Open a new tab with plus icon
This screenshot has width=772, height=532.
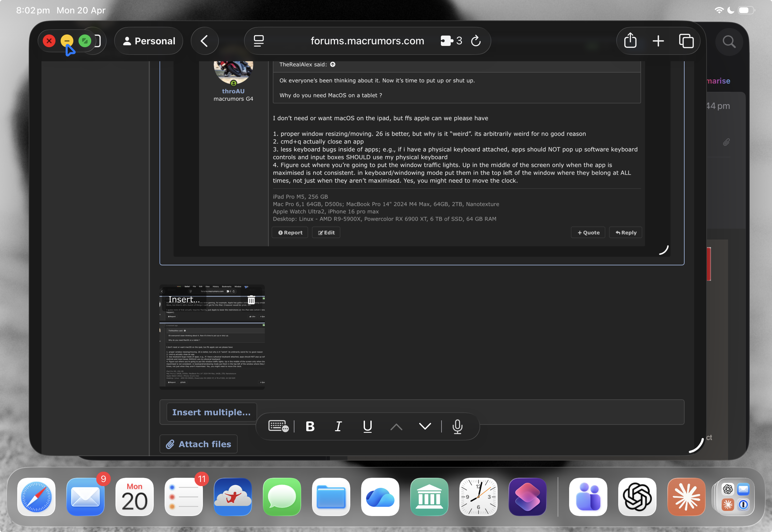[x=658, y=41]
